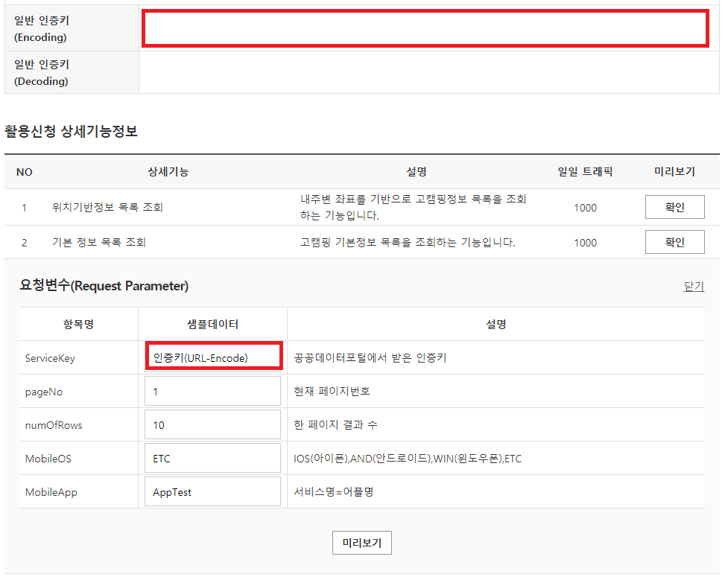Click the numOfRows parameter name
This screenshot has width=728, height=577.
54,425
